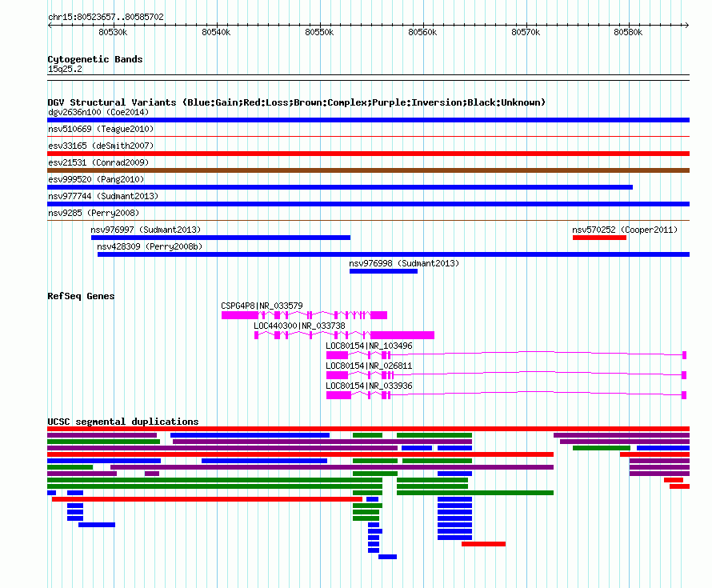Open nsv976997 (Sudmant2013) variant label
Screen dimensions: 712x588
pyautogui.click(x=146, y=230)
